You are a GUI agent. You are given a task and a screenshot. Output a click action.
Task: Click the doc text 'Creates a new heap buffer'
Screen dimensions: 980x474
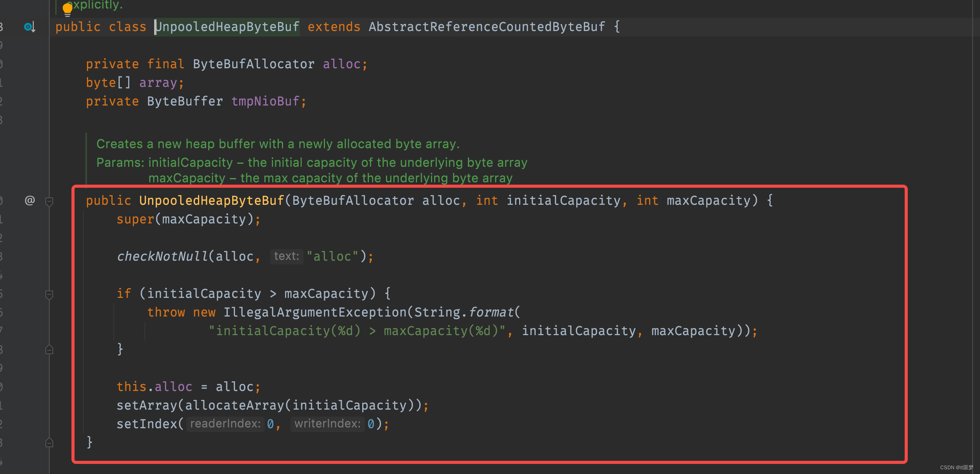click(176, 144)
